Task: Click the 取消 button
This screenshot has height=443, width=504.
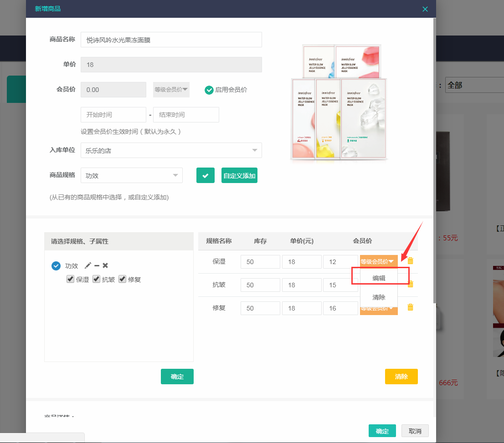Action: 415,431
